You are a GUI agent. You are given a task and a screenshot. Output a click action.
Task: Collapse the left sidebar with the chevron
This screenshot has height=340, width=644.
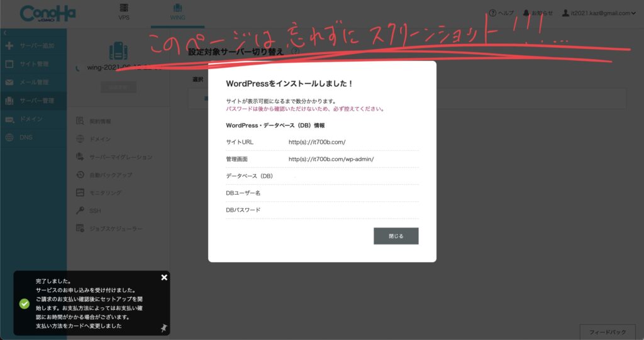5,33
